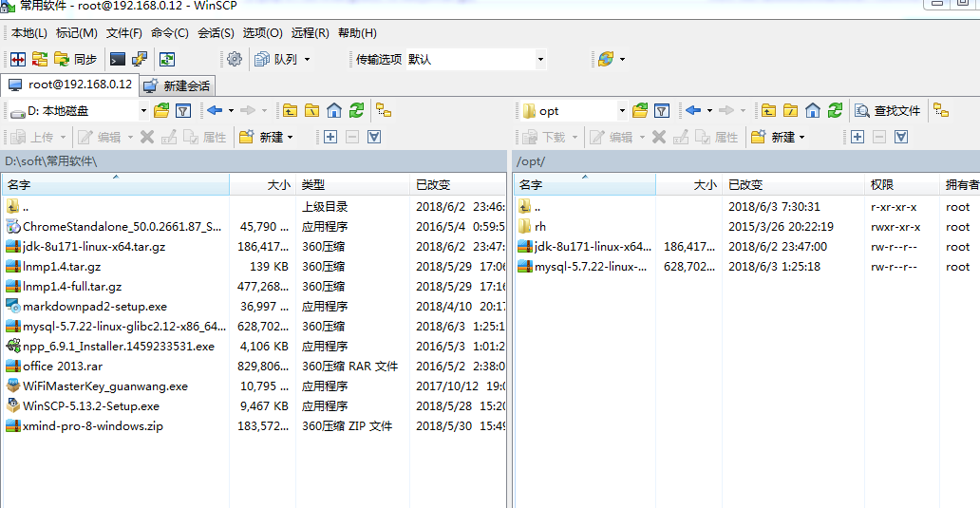Select markdownpad2-setup.exe file
This screenshot has height=508, width=980.
pos(95,307)
